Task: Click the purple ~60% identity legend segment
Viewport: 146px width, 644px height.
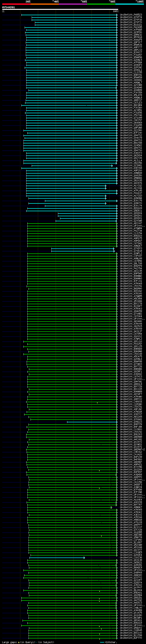Action: click(x=73, y=4)
